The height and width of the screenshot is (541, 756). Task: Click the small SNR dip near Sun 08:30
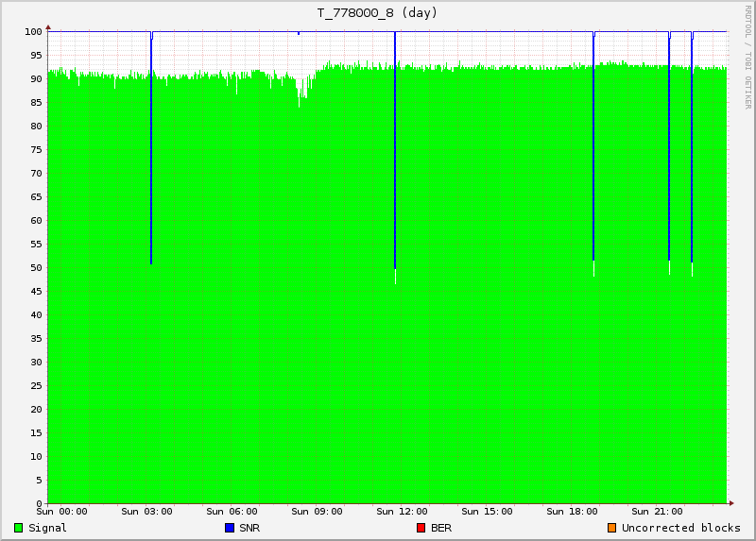299,33
